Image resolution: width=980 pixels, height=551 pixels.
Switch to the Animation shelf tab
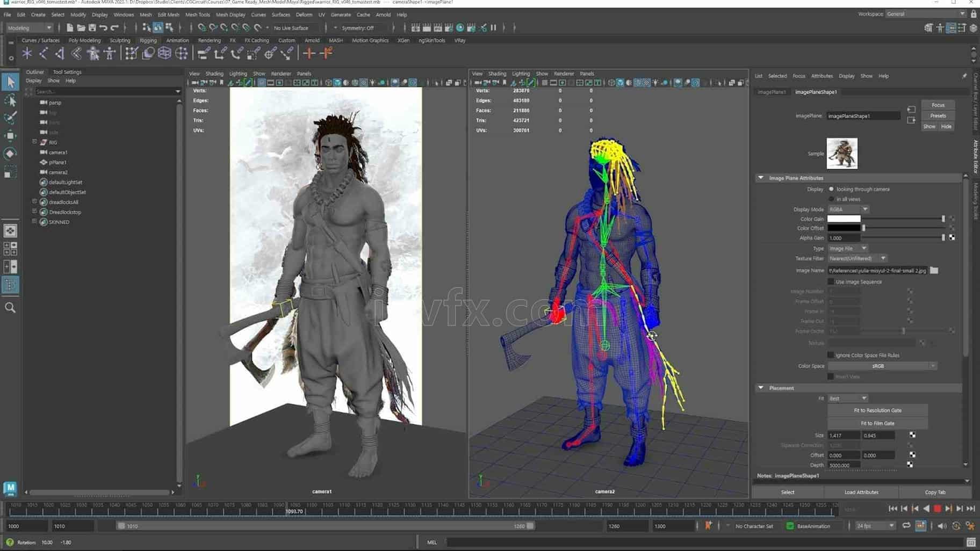click(x=177, y=40)
